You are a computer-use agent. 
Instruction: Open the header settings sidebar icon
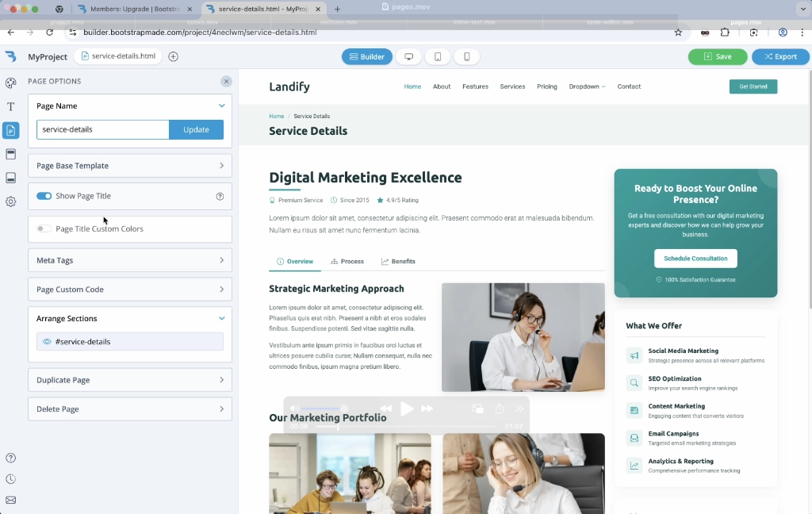[x=10, y=154]
